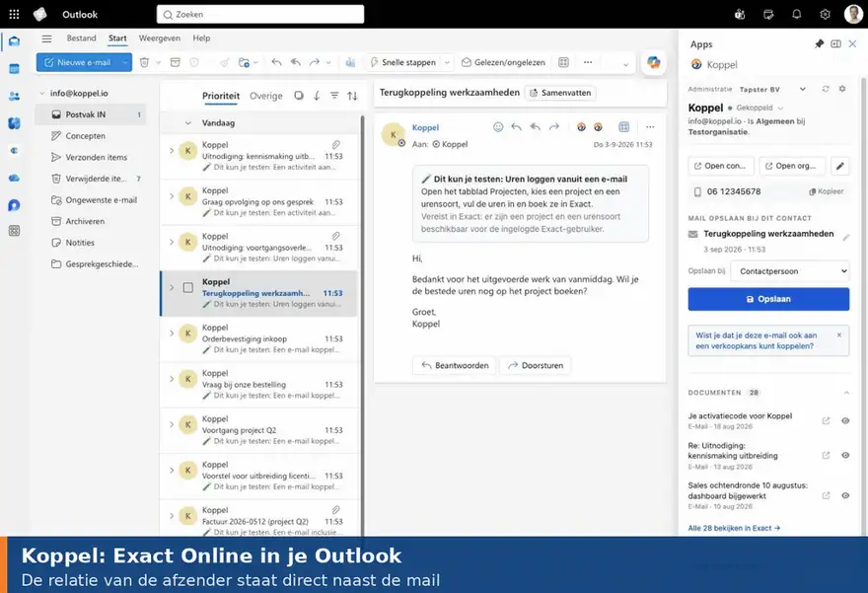Close the Apps side panel
This screenshot has height=593, width=868.
[852, 43]
